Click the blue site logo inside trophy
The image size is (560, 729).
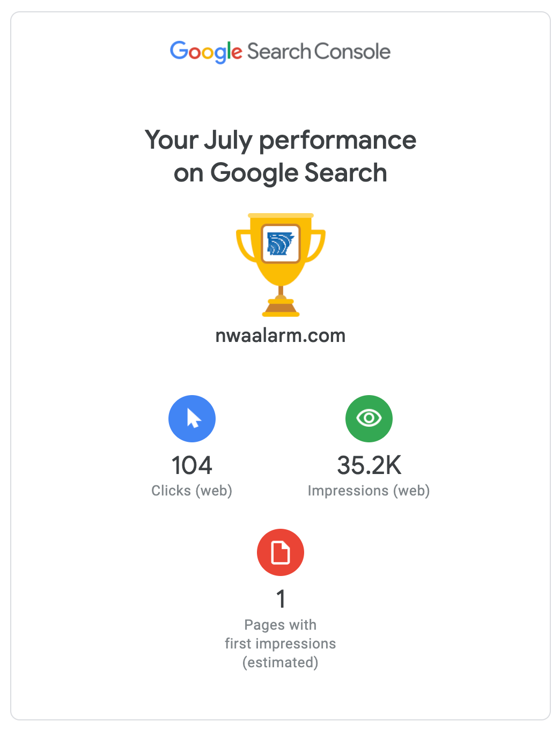coord(281,244)
